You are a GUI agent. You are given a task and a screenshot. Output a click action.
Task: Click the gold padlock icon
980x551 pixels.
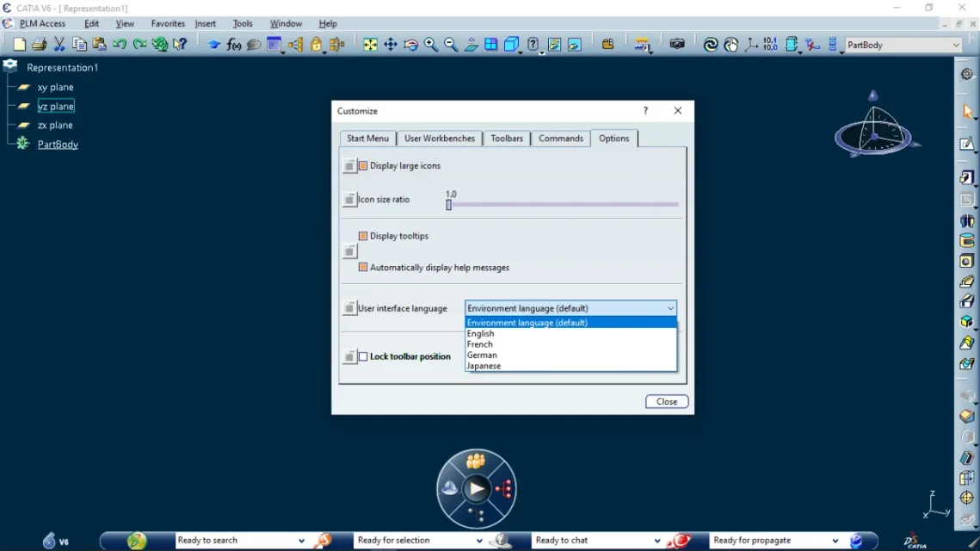tap(317, 45)
